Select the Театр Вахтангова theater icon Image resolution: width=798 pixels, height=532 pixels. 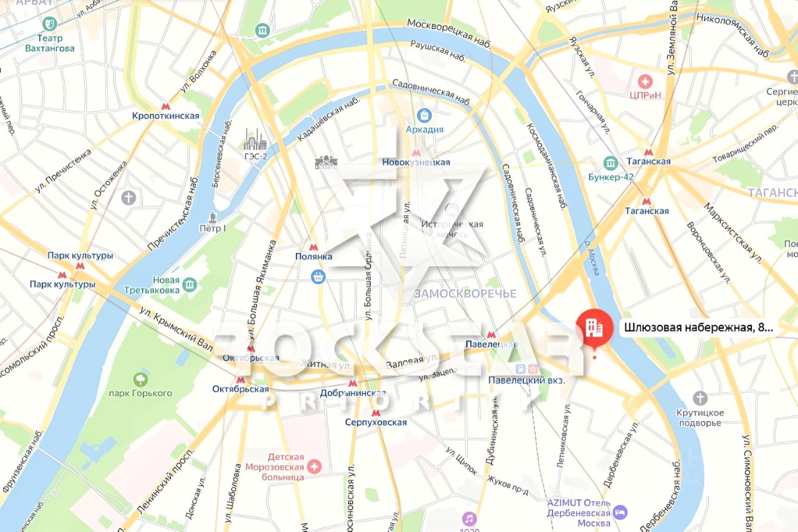(49, 24)
